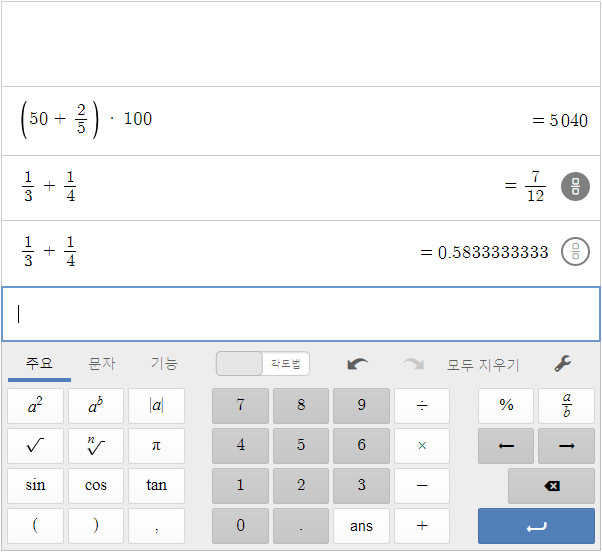Viewport: 602px width, 552px height.
Task: Tap the comma key
Action: click(156, 526)
